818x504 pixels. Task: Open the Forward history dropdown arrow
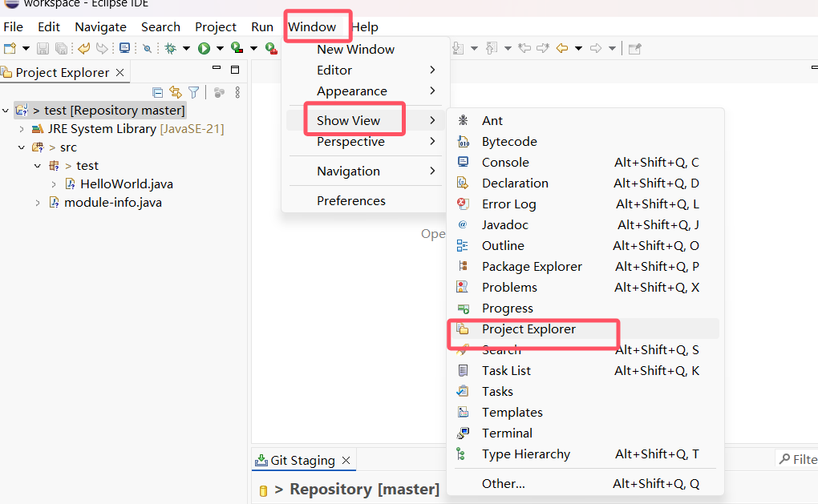point(612,48)
